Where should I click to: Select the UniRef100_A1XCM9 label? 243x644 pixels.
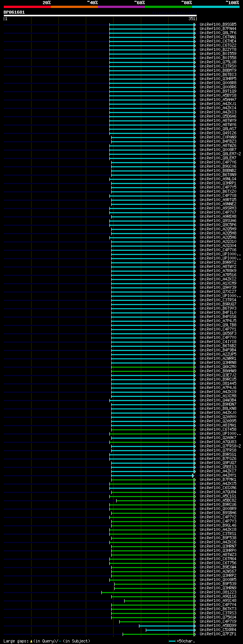pyautogui.click(x=218, y=283)
